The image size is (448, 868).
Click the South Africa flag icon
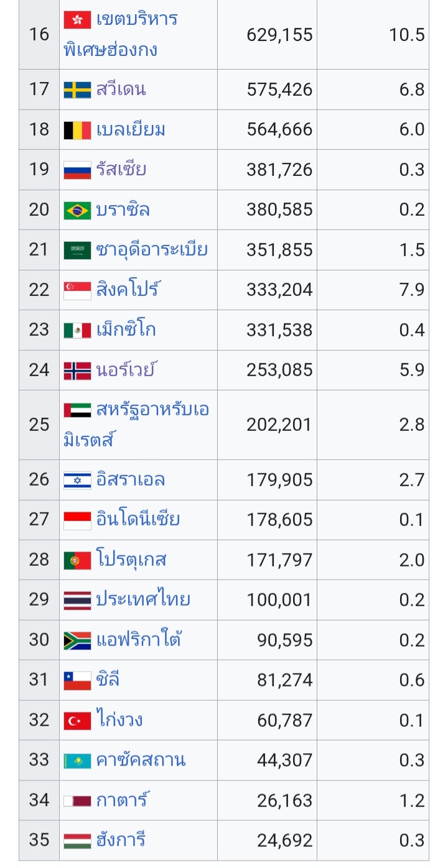click(77, 640)
